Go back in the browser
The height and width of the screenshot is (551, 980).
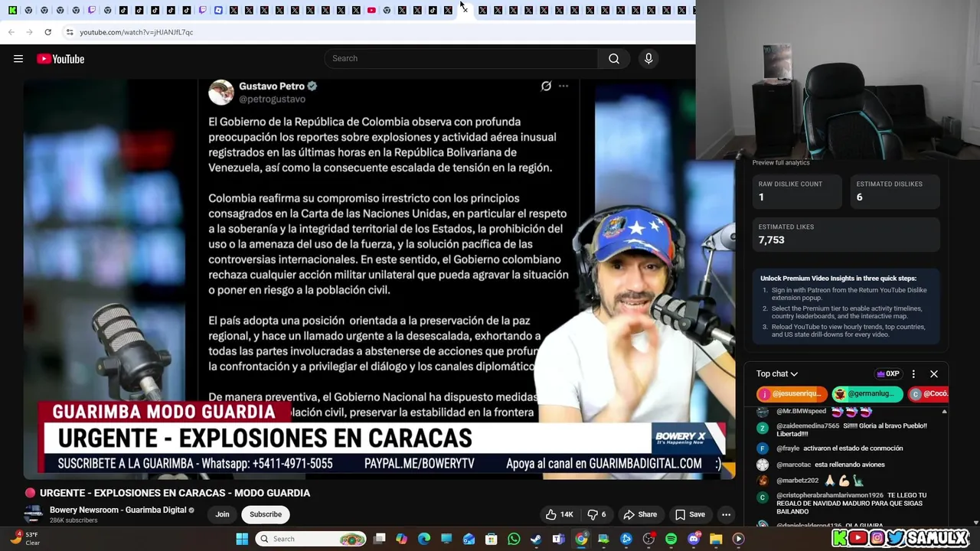[x=11, y=32]
